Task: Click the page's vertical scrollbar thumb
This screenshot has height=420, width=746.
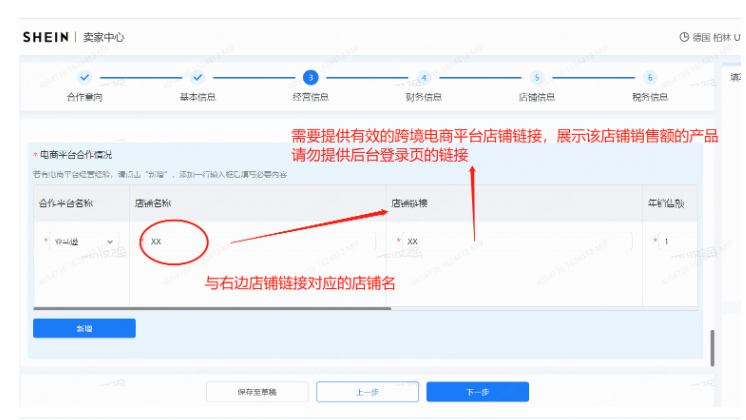Action: tap(713, 348)
